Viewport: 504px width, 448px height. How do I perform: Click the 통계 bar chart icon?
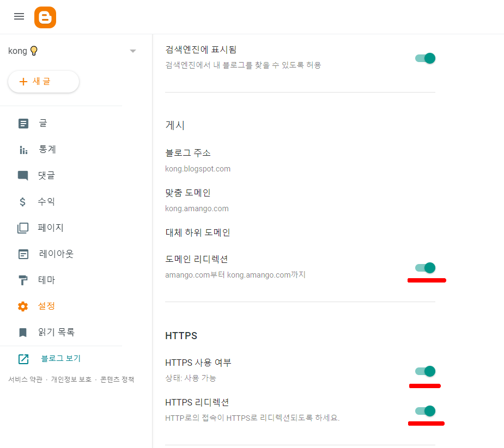point(23,150)
